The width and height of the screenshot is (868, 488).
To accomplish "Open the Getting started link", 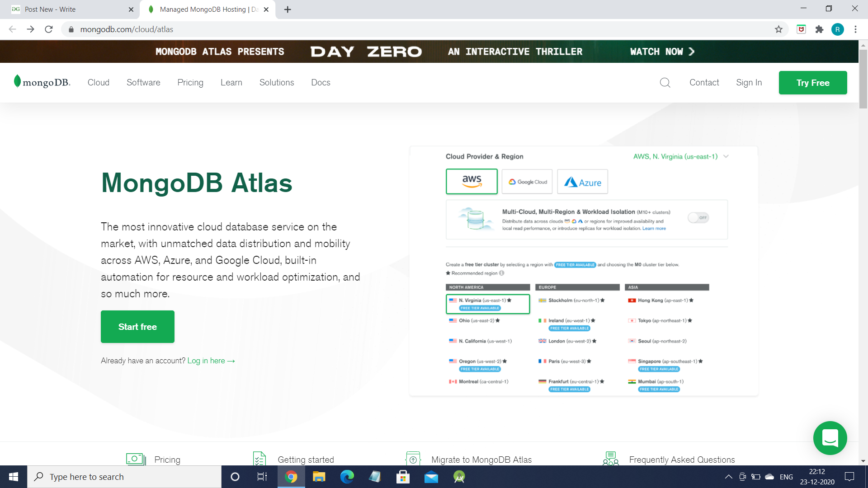I will tap(306, 460).
